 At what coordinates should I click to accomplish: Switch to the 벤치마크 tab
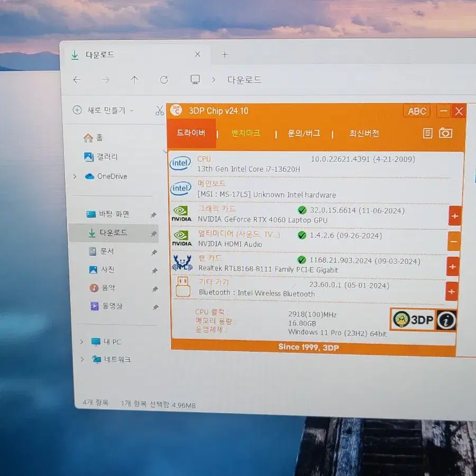(x=245, y=133)
